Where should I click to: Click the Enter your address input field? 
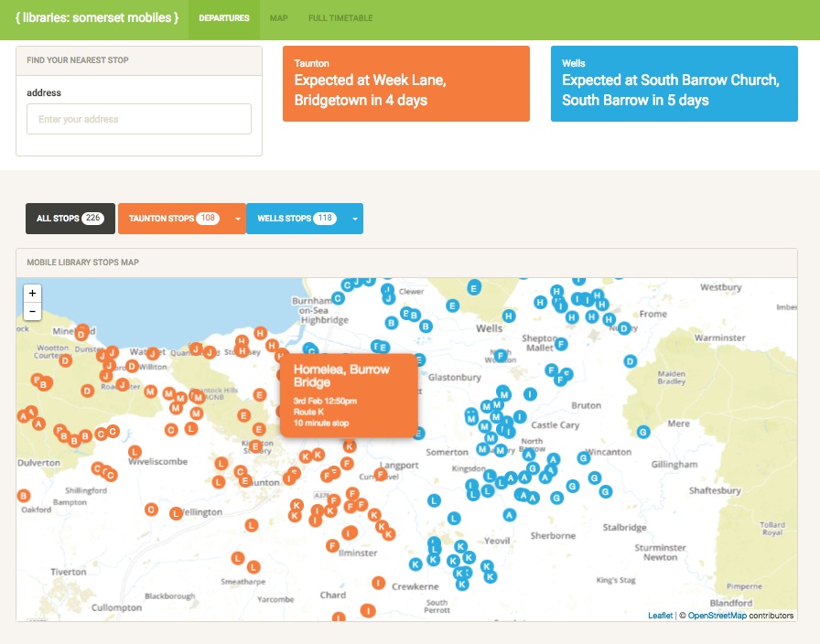coord(138,119)
